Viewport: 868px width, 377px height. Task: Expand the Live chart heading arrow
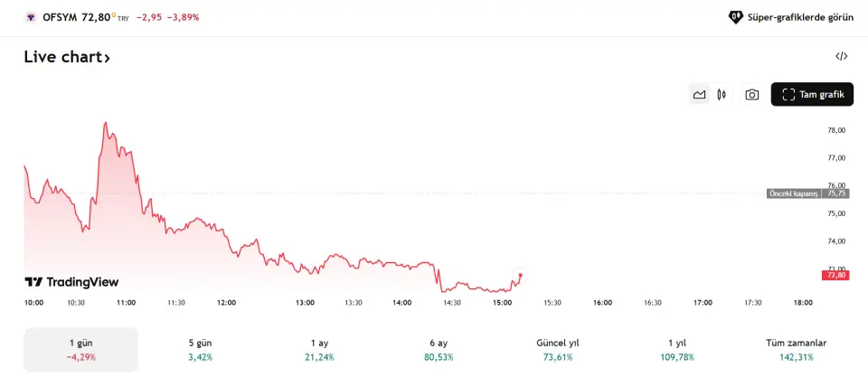click(x=107, y=58)
